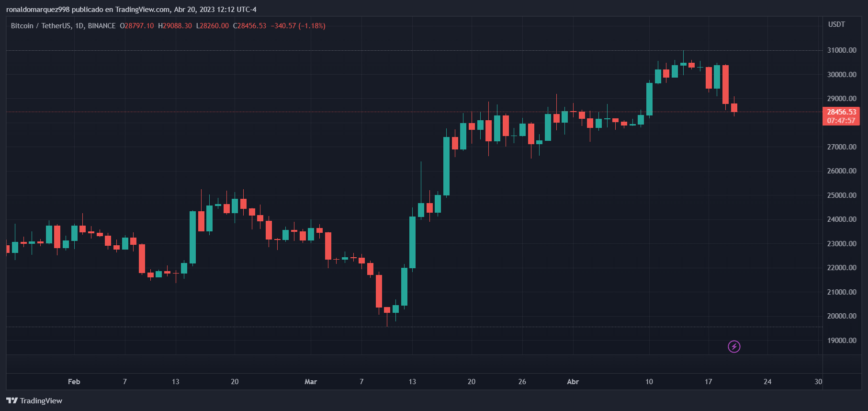Click the 25000.00 price axis label

coord(842,195)
